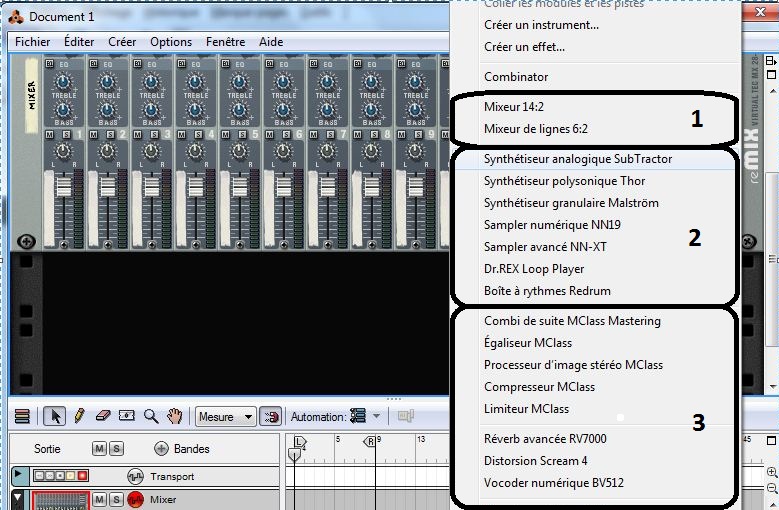Toggle the snap to grid magnet button
Image resolution: width=779 pixels, height=510 pixels.
(x=270, y=416)
